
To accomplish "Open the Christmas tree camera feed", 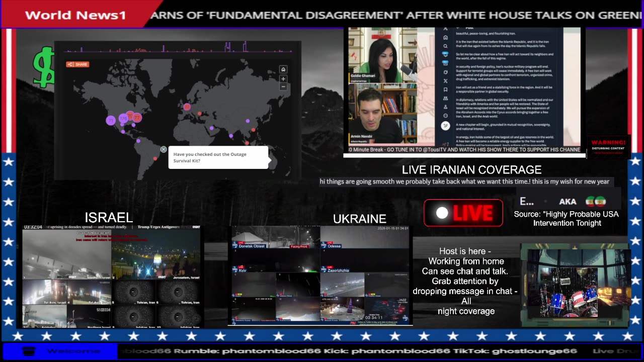I will pos(343,309).
